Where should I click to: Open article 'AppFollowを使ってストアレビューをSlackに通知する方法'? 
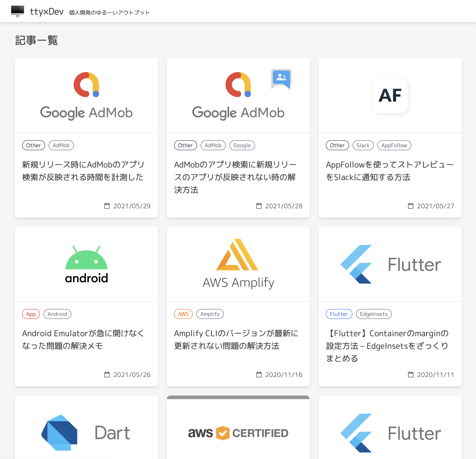pos(390,171)
